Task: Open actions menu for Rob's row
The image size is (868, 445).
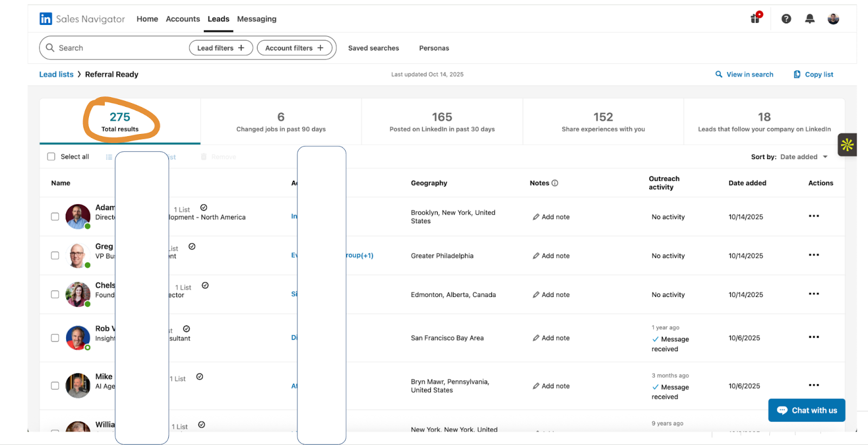Action: click(x=814, y=337)
